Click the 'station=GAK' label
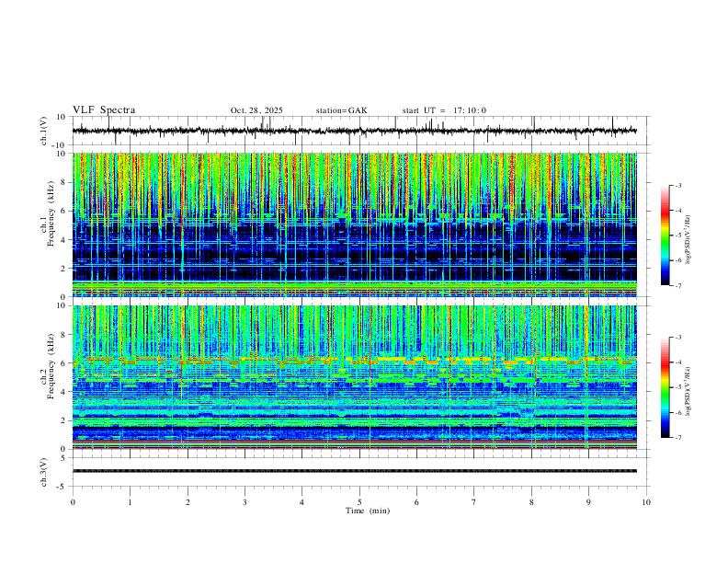The image size is (728, 563). (x=341, y=110)
